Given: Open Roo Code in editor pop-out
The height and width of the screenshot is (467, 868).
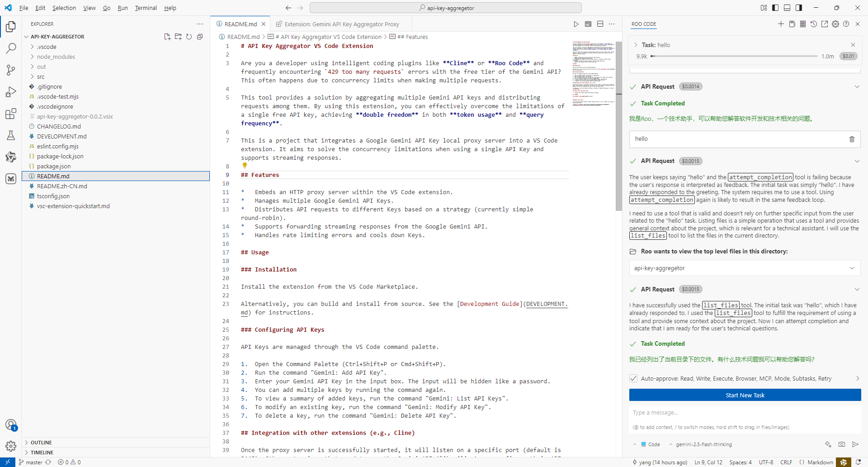Looking at the screenshot, I should point(825,24).
